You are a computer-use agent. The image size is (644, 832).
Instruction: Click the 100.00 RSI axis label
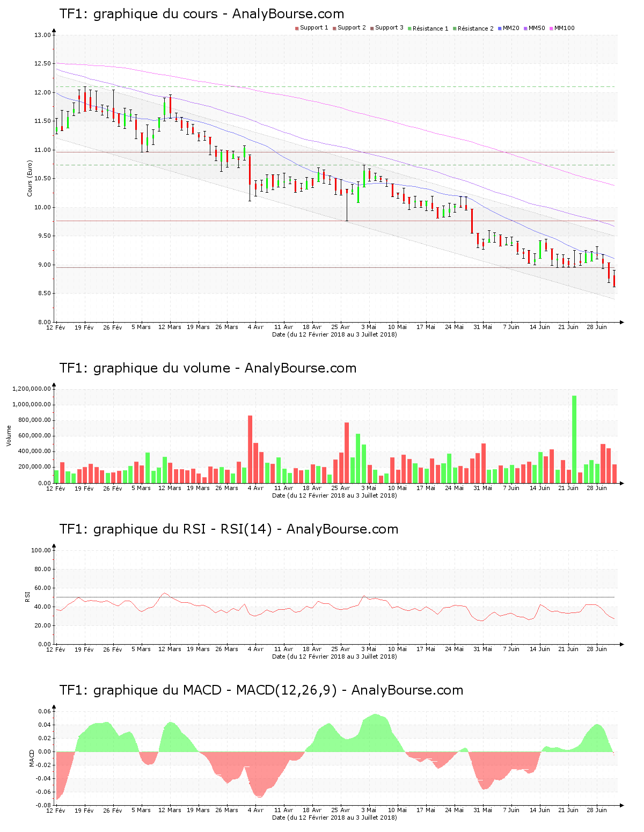pyautogui.click(x=41, y=551)
